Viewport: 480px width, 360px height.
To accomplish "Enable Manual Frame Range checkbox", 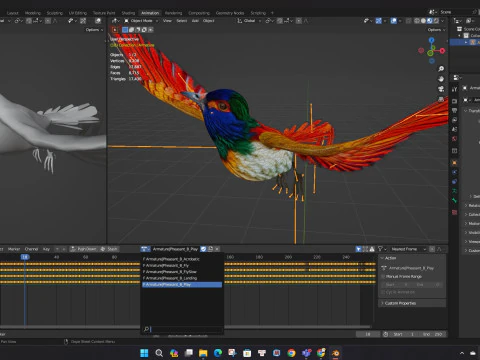I will point(383,276).
